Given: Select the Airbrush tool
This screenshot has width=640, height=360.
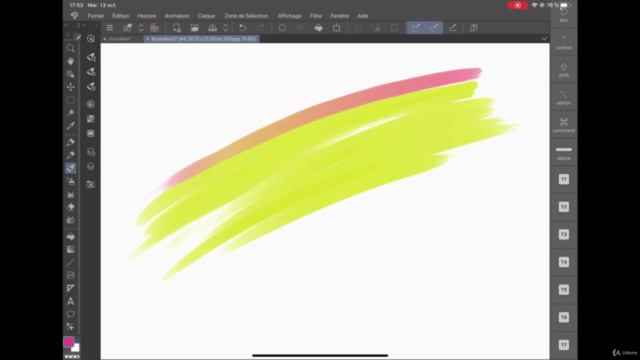Looking at the screenshot, I should (70, 181).
